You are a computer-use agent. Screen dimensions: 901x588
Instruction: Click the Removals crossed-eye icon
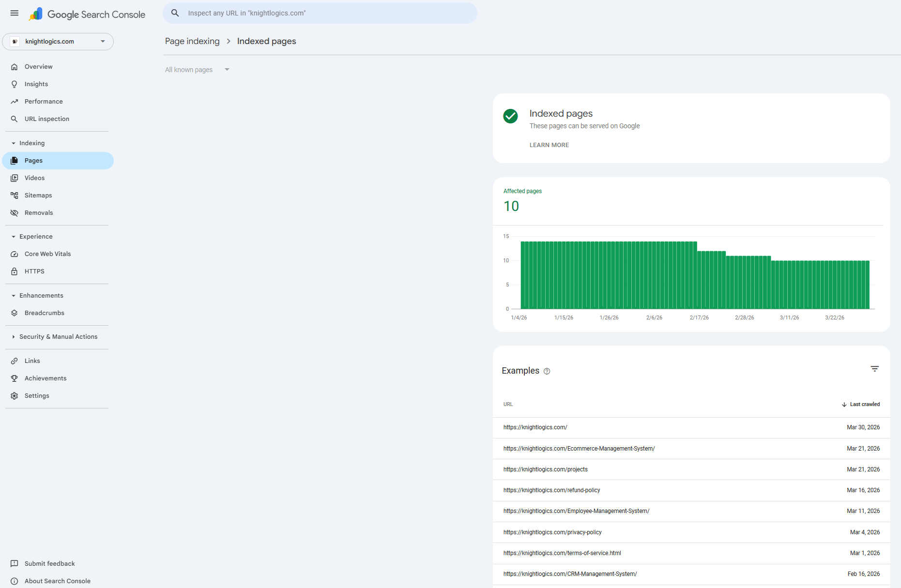point(15,212)
